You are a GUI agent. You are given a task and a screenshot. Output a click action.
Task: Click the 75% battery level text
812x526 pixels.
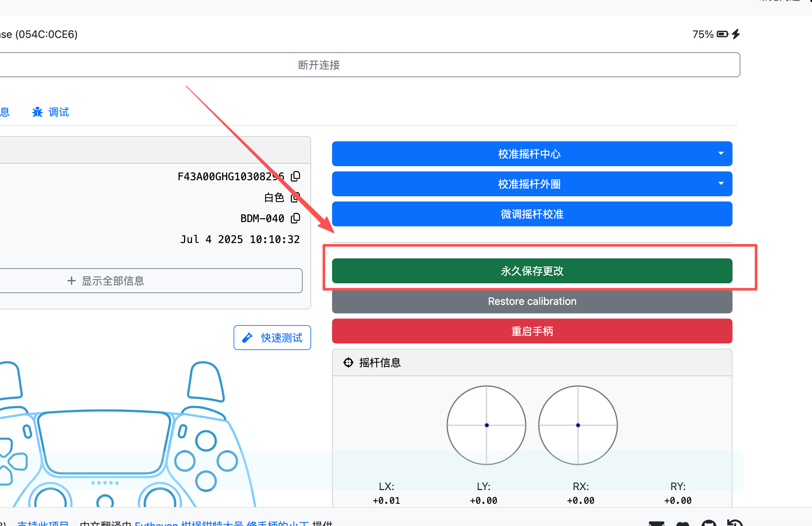coord(703,34)
